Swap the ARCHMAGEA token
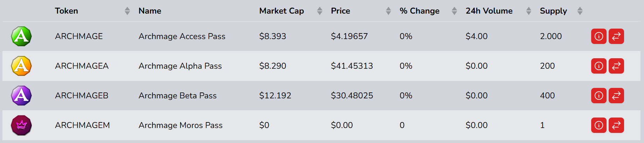644x143 pixels. click(x=616, y=66)
